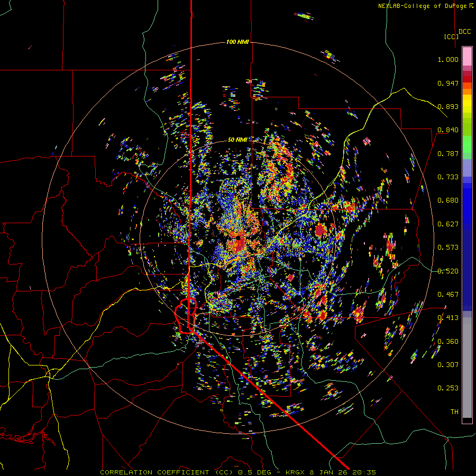Click the 1.000 scale value
This screenshot has width=476, height=476.
click(448, 59)
